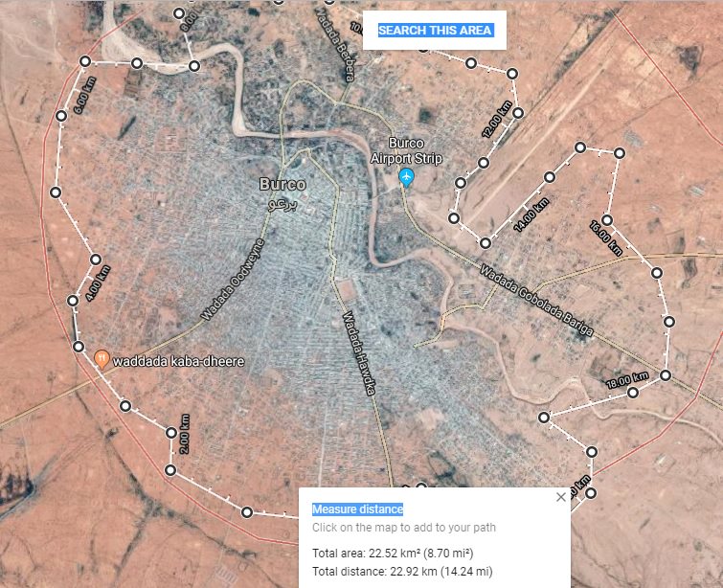Click the 12.00 km distance marker label
The image size is (723, 588).
point(497,119)
